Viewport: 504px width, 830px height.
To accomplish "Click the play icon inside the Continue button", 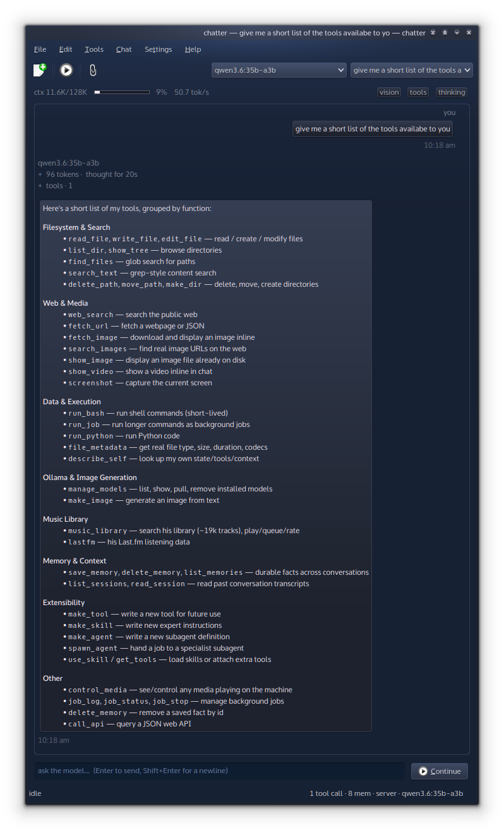I will 423,771.
